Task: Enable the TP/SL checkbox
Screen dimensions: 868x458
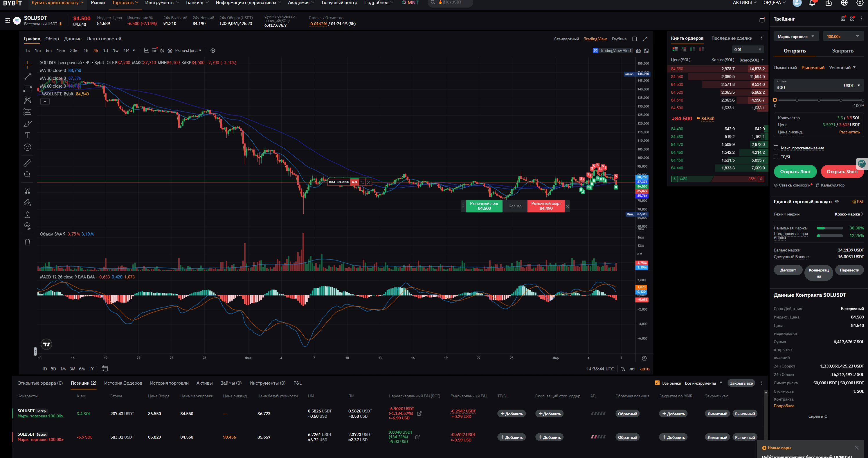Action: coord(776,157)
